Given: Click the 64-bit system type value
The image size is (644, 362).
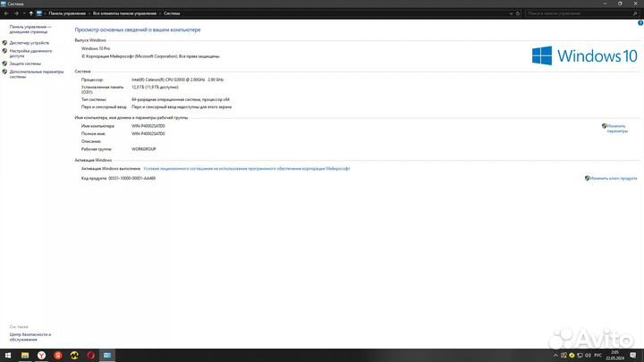Looking at the screenshot, I should [x=181, y=99].
